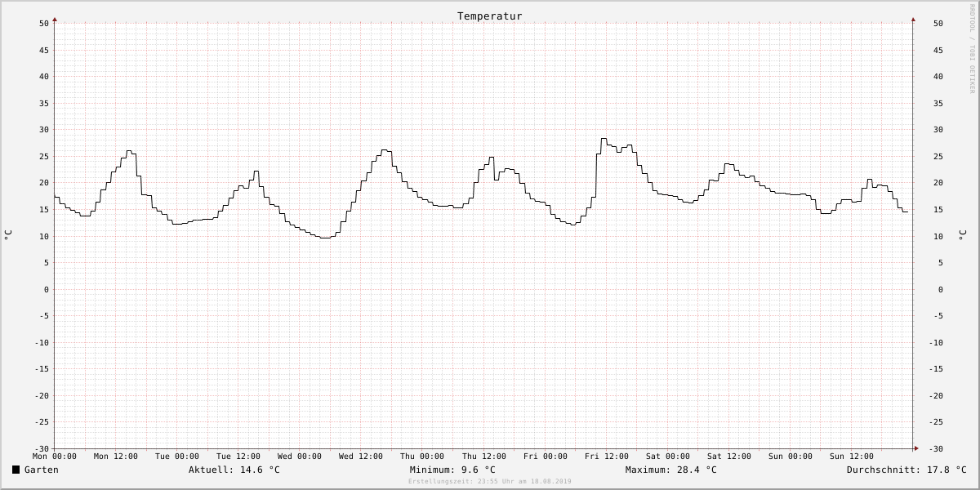Select the '°C' unit label on right axis
This screenshot has height=490, width=980.
click(962, 235)
